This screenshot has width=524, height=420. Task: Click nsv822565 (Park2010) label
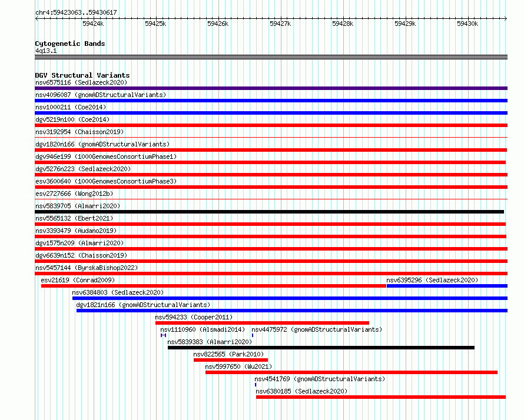228,354
